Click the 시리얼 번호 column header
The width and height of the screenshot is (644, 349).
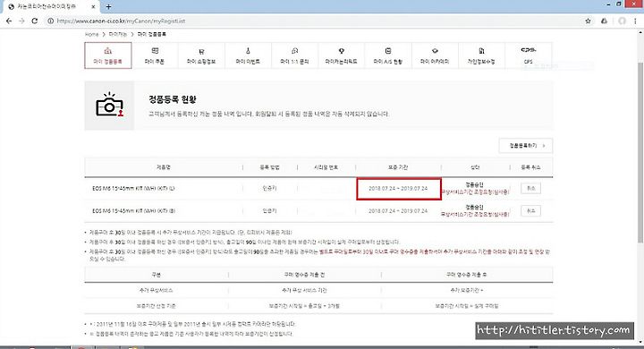(x=326, y=167)
